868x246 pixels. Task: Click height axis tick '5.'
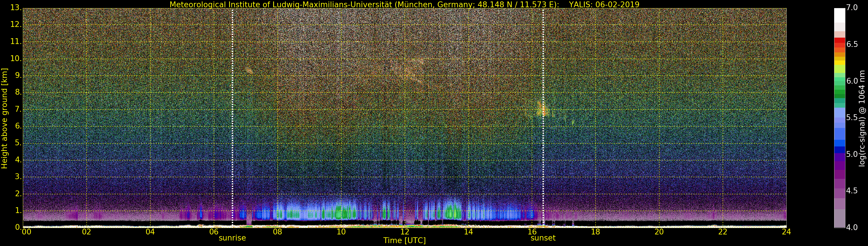click(18, 143)
